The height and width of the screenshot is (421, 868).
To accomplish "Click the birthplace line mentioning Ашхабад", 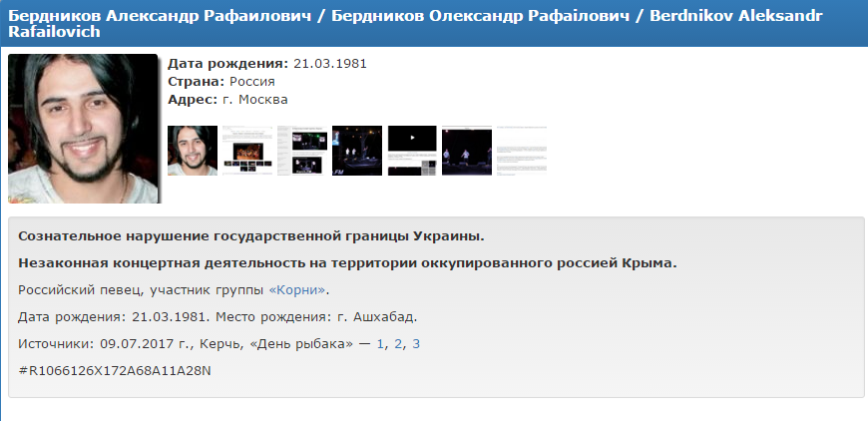I will [x=217, y=317].
